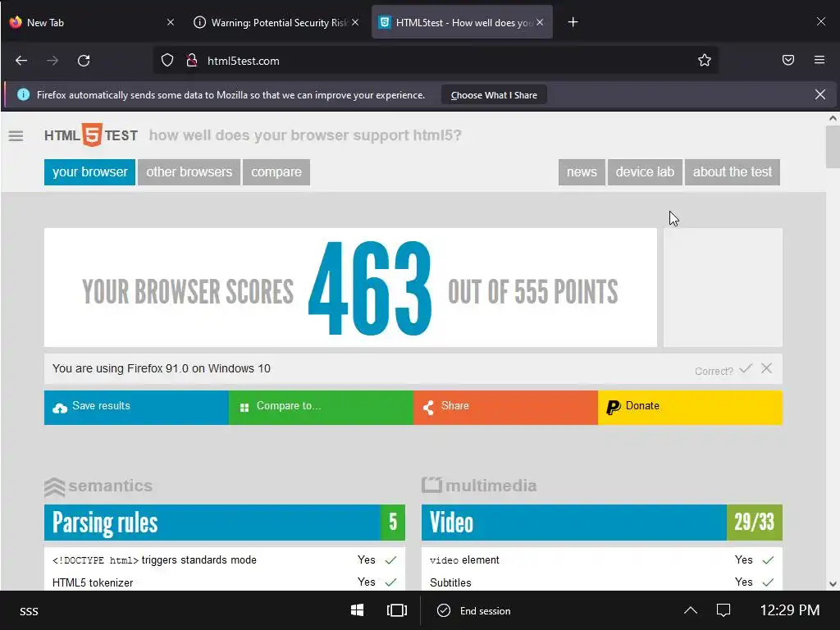Open the about the test page
840x630 pixels.
point(733,172)
